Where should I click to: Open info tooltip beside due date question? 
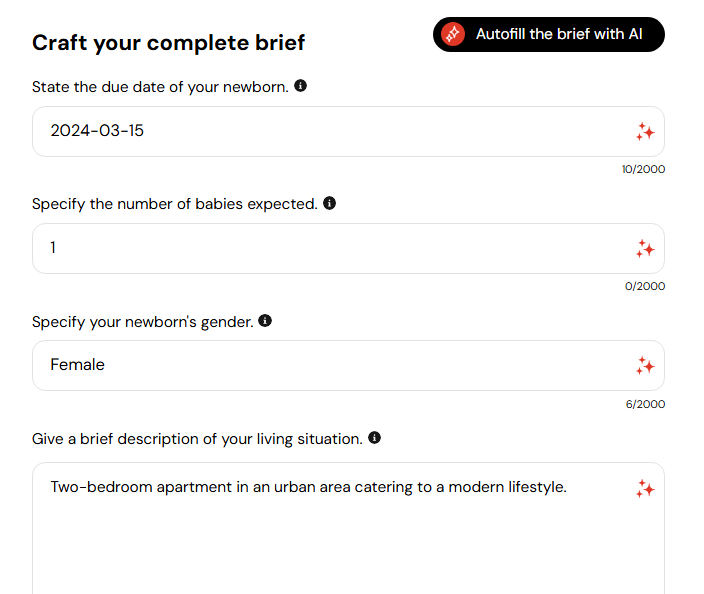pos(300,85)
